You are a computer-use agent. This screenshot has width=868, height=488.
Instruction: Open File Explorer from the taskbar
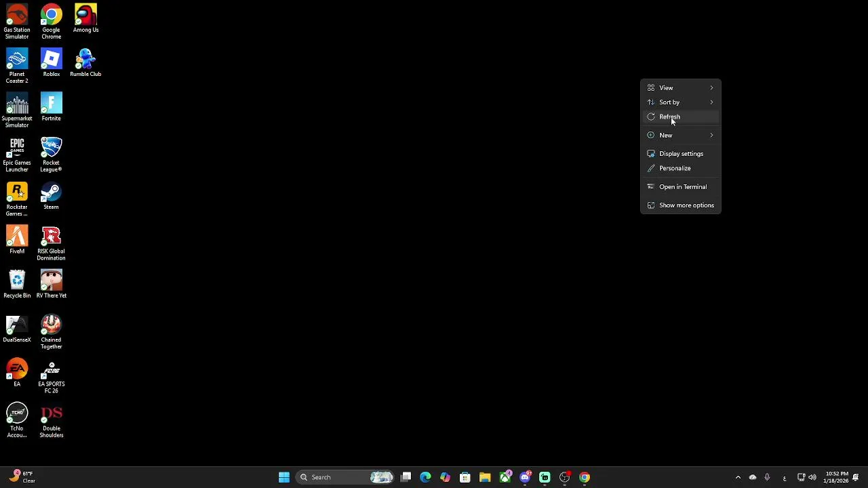click(x=485, y=477)
